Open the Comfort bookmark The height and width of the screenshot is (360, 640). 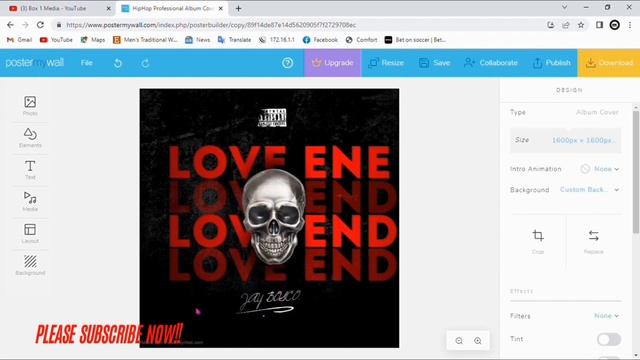coord(361,40)
